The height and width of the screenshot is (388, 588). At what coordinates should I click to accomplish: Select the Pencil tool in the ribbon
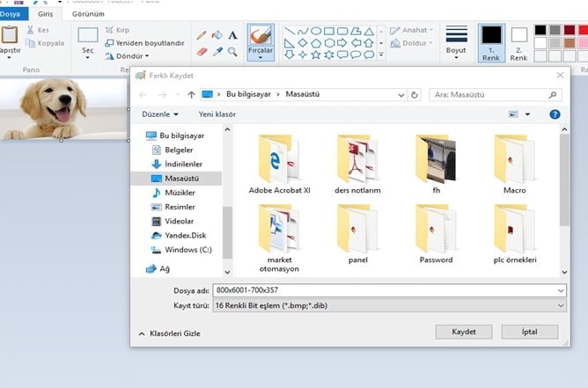202,35
